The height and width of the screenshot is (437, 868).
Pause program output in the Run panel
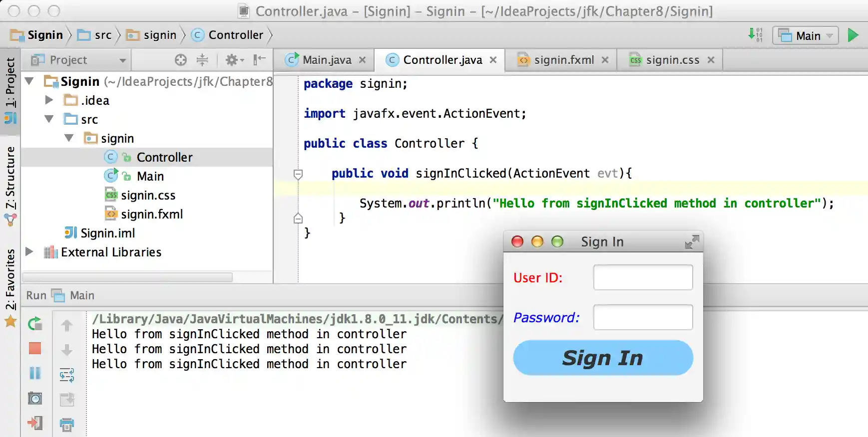pyautogui.click(x=35, y=373)
